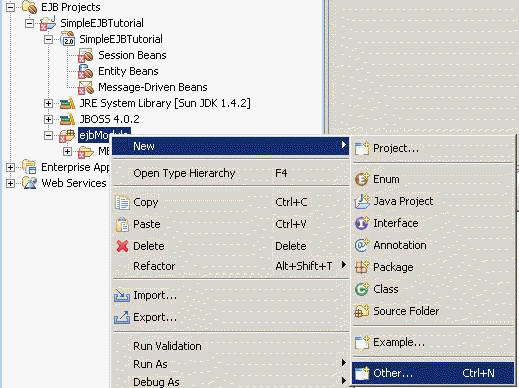This screenshot has height=388, width=519.
Task: Choose Example... in New submenu
Action: coord(433,342)
